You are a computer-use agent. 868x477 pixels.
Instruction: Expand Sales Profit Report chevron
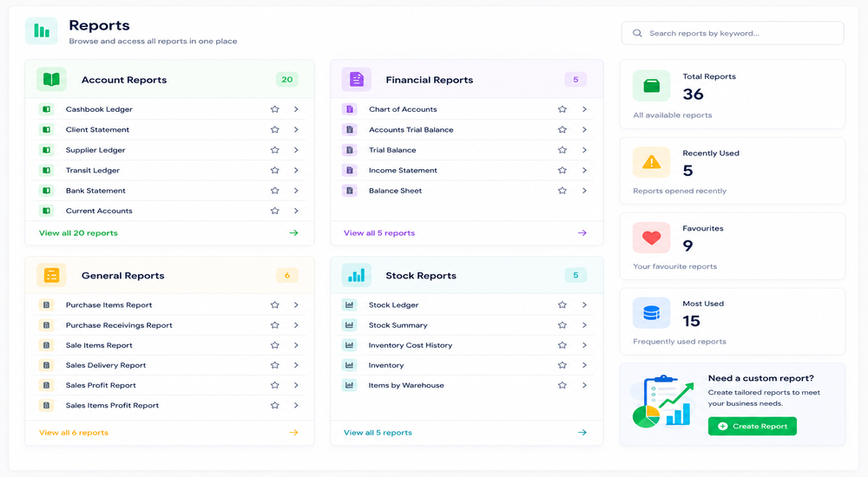(296, 385)
